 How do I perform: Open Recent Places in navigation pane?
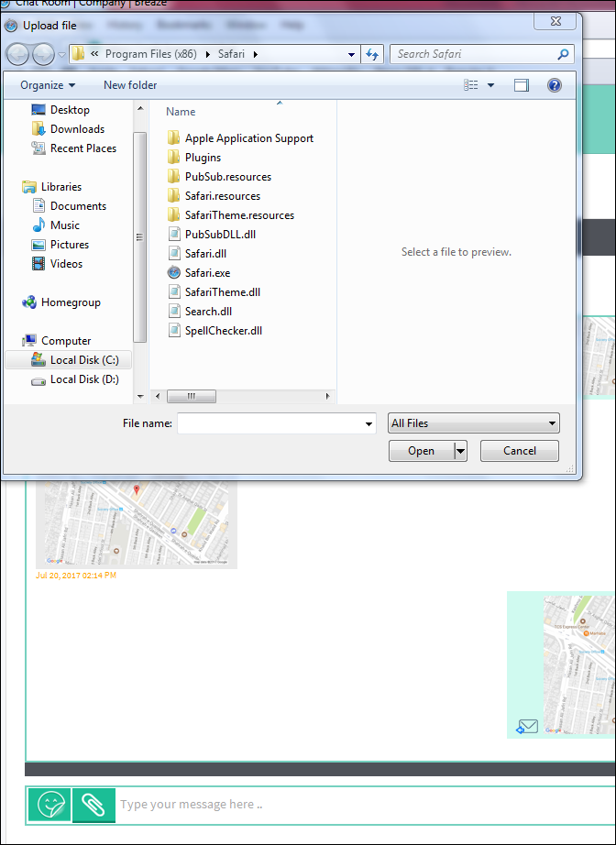(74, 148)
